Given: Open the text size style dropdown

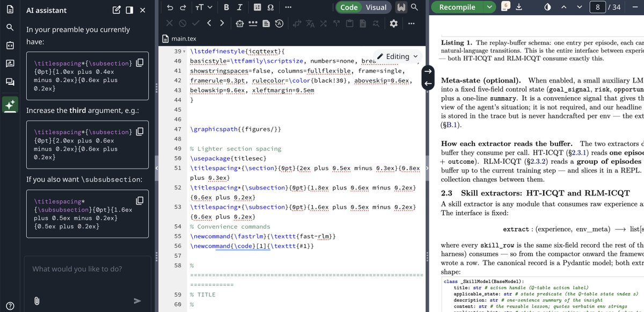Looking at the screenshot, I should coord(203,8).
